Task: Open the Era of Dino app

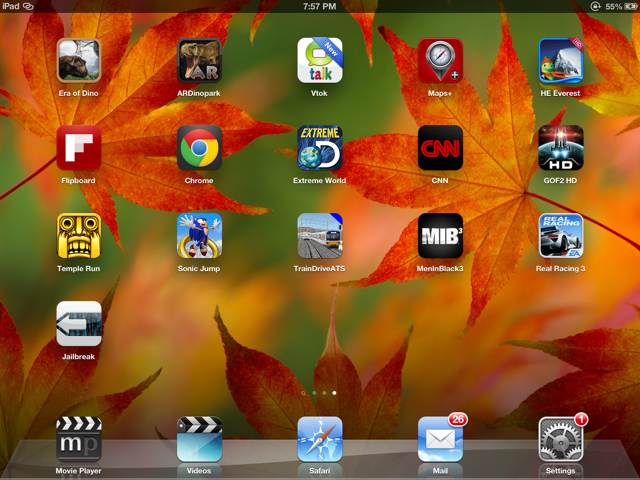Action: pos(79,60)
